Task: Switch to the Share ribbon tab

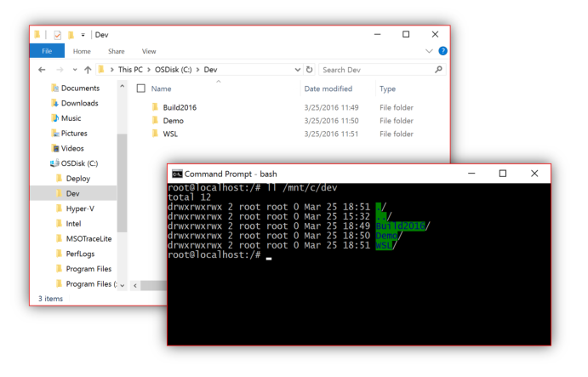Action: point(116,51)
